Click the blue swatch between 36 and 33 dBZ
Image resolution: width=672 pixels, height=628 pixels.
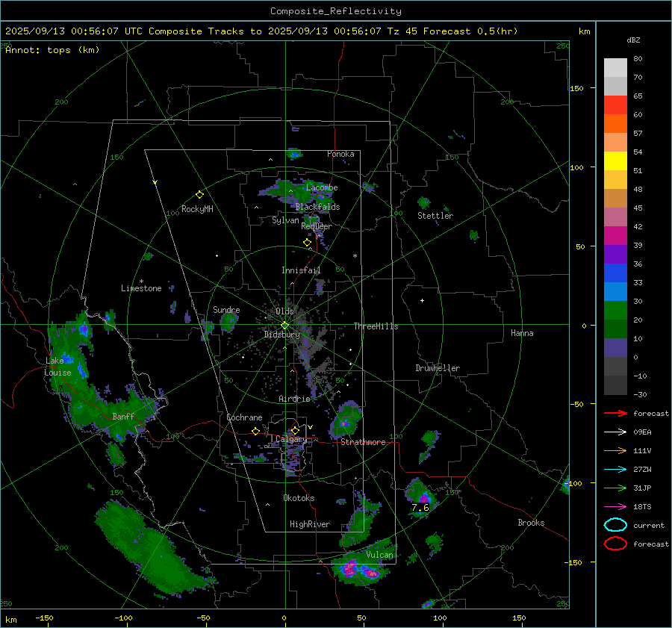tap(615, 273)
